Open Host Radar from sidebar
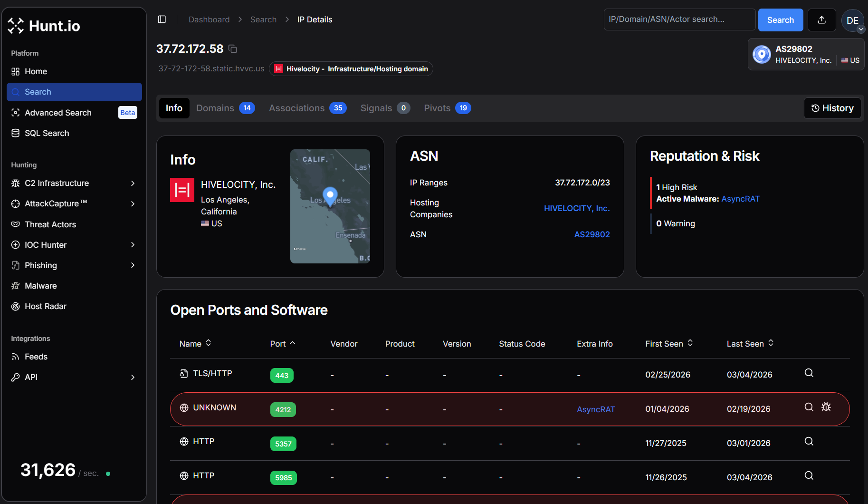Screen dimensions: 868x504 (x=46, y=306)
